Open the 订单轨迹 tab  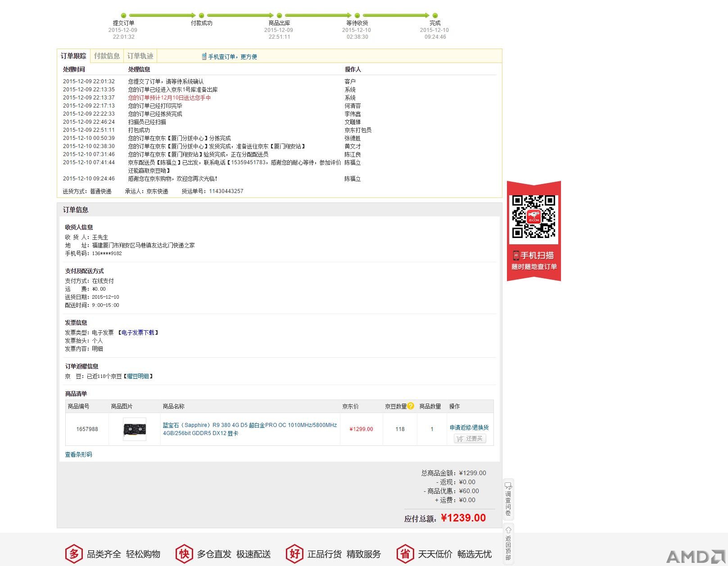(140, 56)
